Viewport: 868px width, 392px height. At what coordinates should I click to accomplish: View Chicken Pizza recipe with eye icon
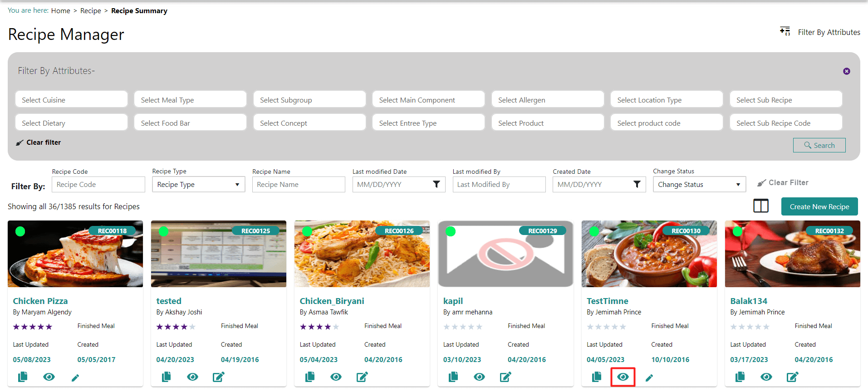49,377
